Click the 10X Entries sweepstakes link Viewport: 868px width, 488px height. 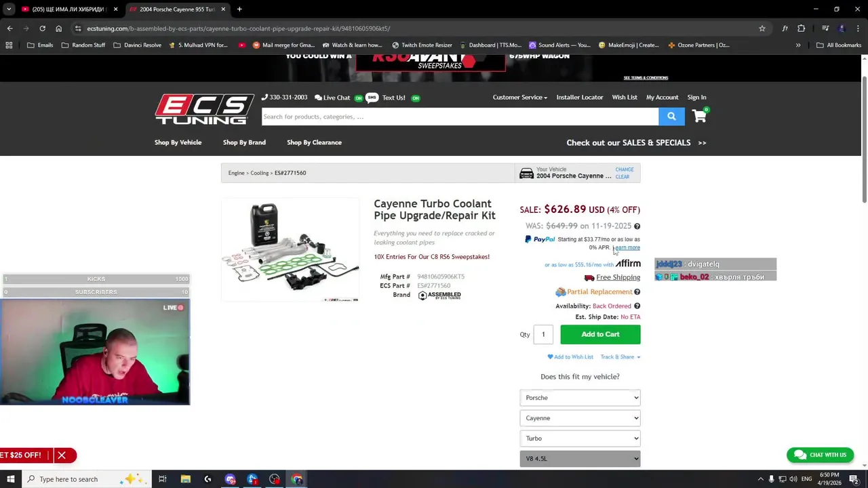click(x=431, y=257)
